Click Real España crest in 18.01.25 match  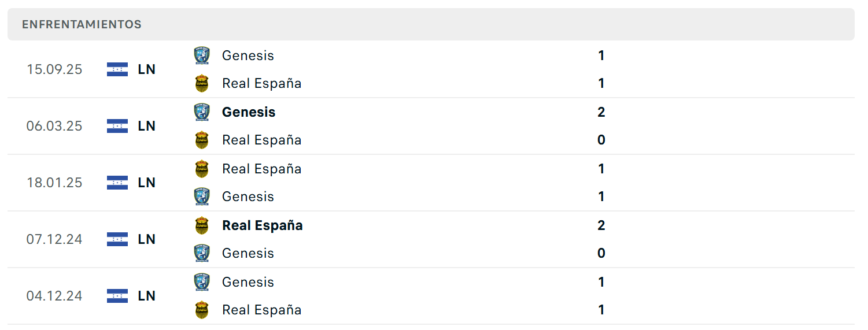pos(202,169)
